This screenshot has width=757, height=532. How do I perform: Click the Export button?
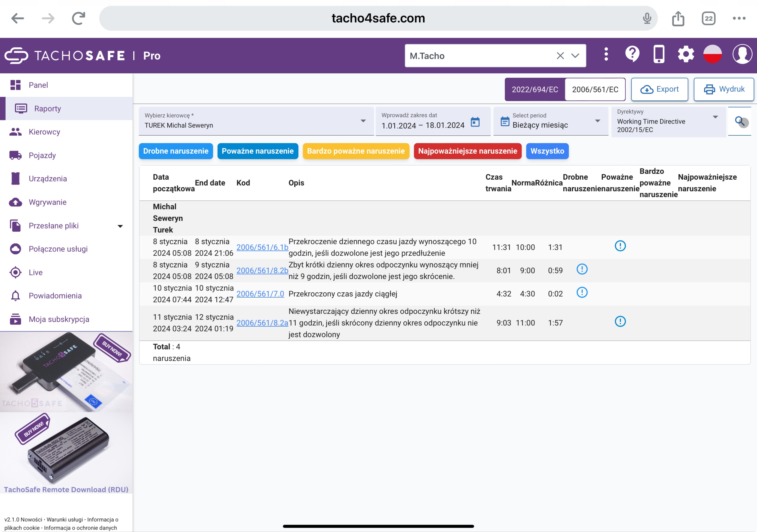click(x=659, y=89)
